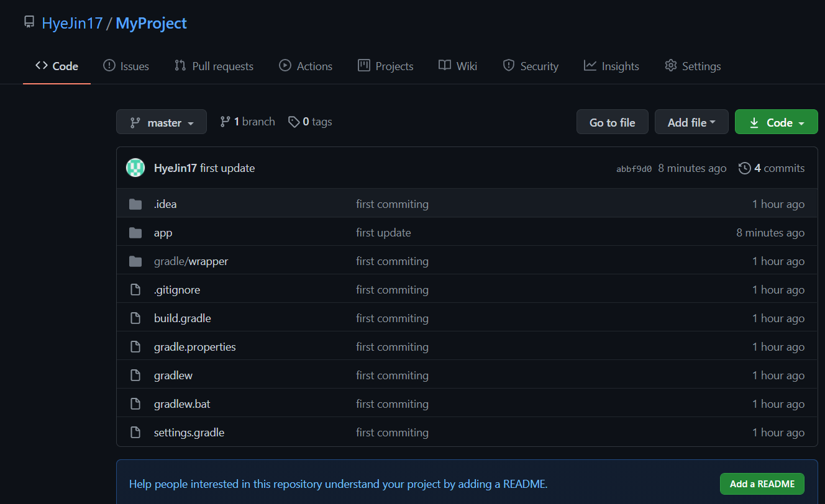
Task: Click the file icon beside gradle.properties
Action: tap(135, 347)
